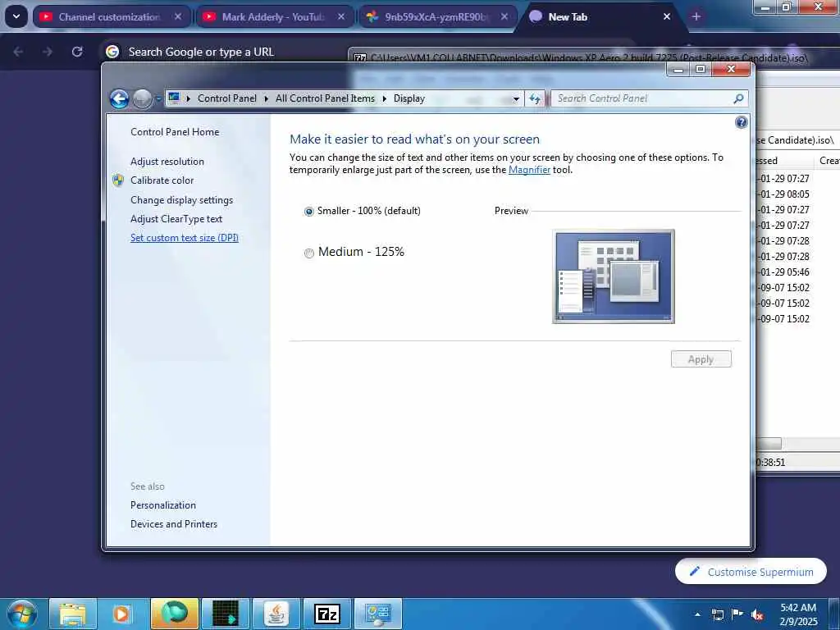
Task: Click the Display breadcrumb
Action: (x=409, y=98)
